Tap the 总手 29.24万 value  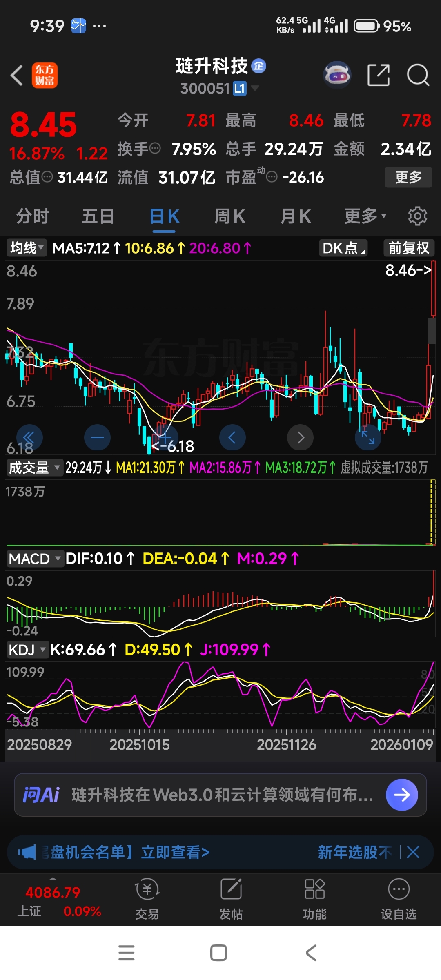click(x=294, y=149)
